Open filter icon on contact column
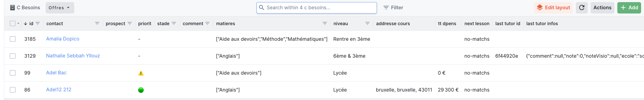 tap(97, 24)
